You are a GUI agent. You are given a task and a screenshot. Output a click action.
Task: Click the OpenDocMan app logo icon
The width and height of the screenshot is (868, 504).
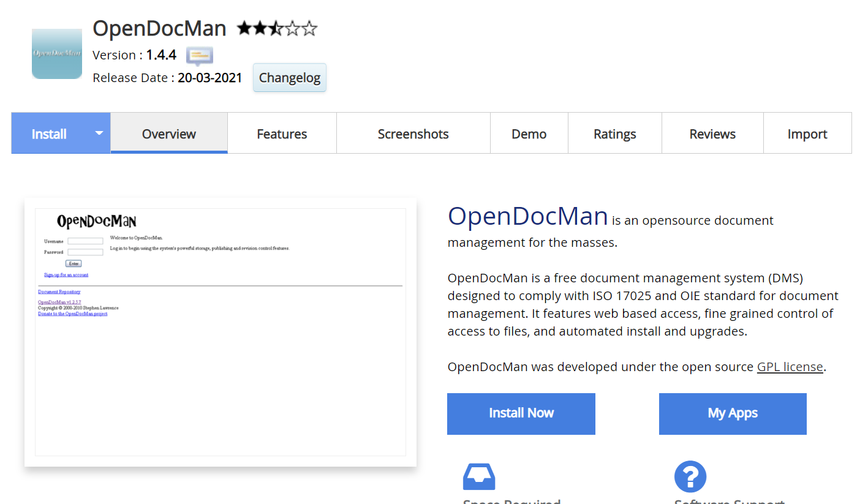coord(57,54)
